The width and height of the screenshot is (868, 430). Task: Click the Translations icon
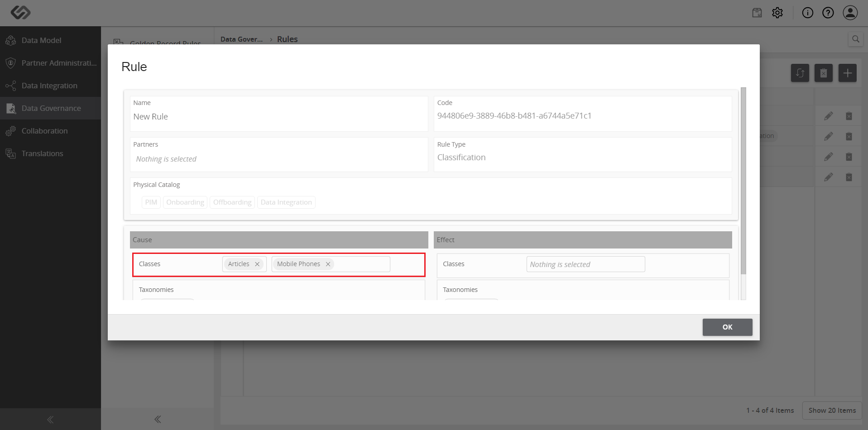(11, 153)
